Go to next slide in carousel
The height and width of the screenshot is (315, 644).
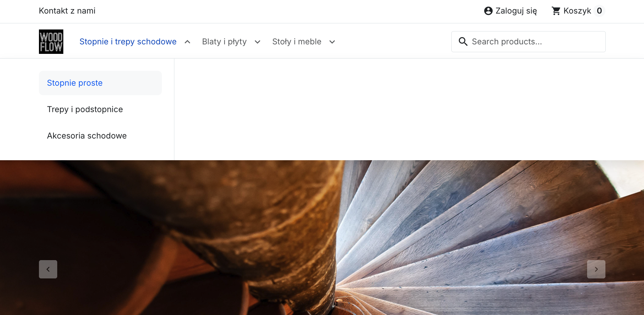(596, 269)
